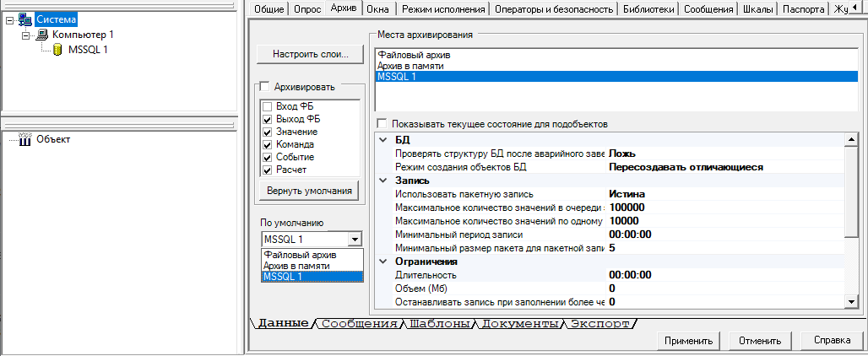
Task: Click the 100000 queue values field
Action: coord(725,208)
